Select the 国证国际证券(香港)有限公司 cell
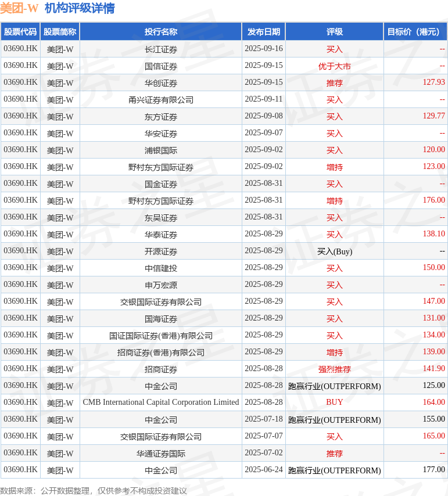 pos(161,335)
